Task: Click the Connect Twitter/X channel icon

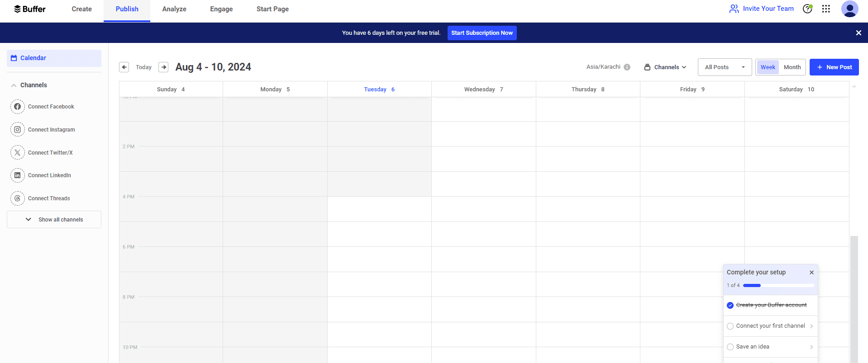Action: tap(17, 153)
